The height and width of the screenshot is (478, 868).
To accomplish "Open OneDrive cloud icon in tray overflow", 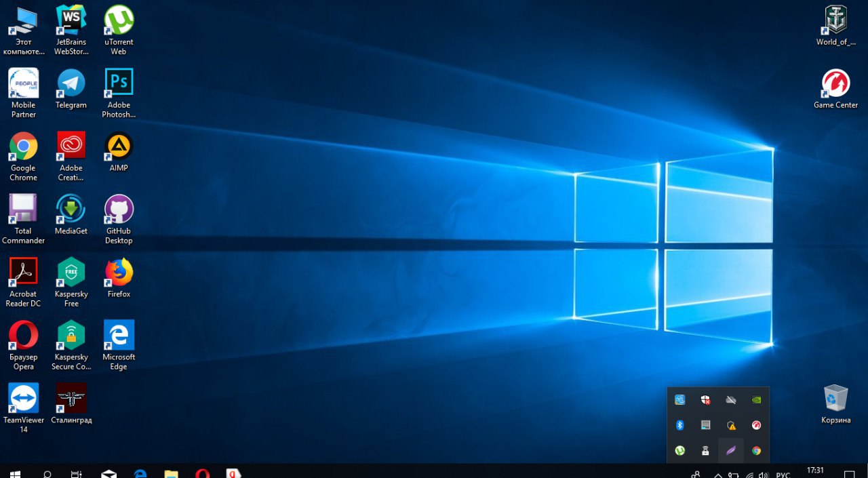I will (731, 400).
